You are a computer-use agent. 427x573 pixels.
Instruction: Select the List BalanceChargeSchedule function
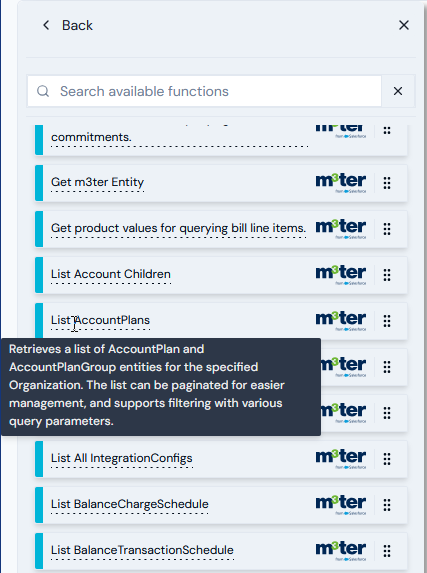(x=129, y=504)
